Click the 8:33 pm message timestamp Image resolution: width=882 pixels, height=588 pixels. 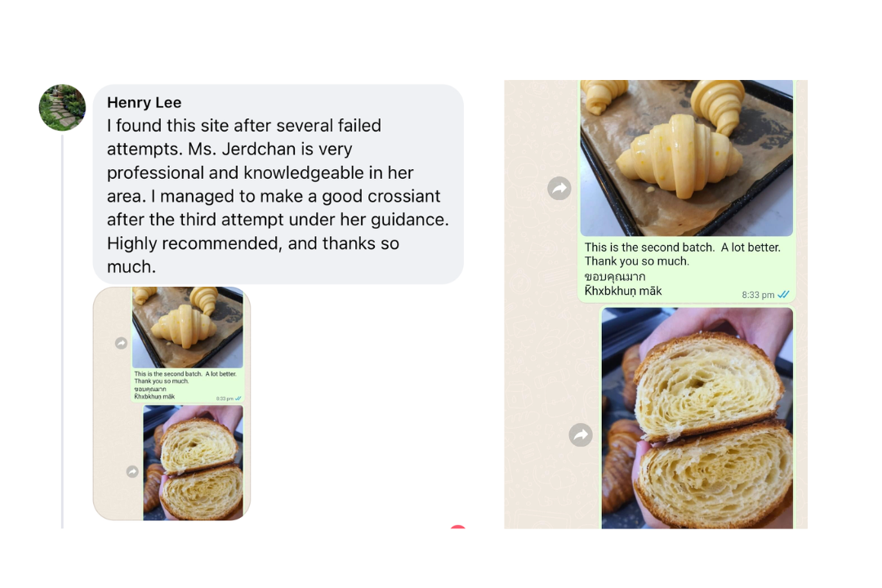coord(758,295)
